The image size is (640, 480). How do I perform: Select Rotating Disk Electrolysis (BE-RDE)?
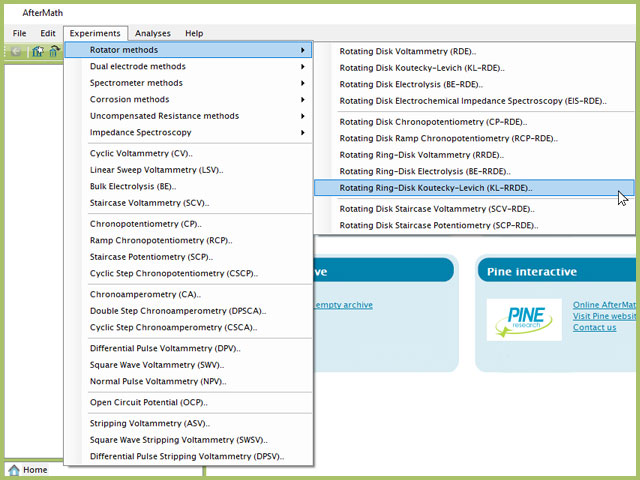coord(474,84)
